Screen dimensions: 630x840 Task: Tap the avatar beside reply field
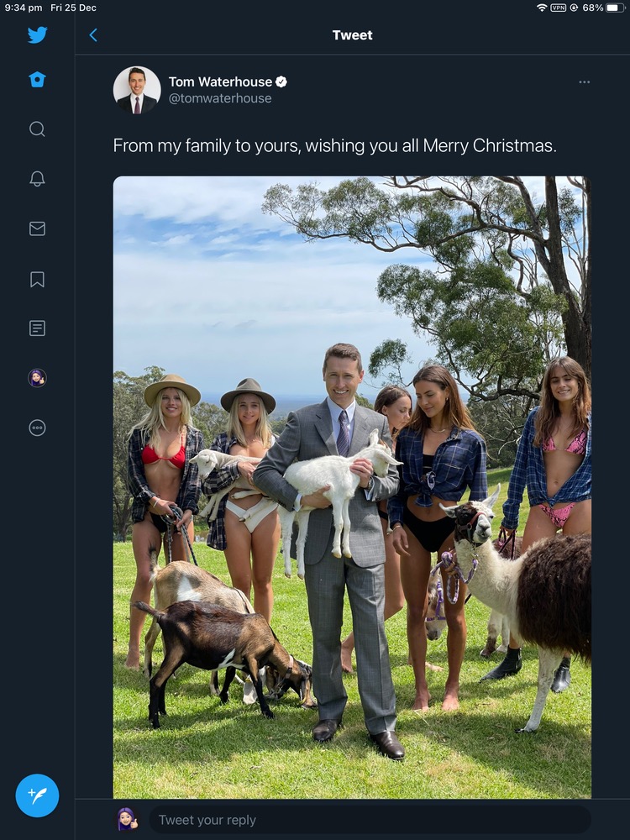pos(128,820)
